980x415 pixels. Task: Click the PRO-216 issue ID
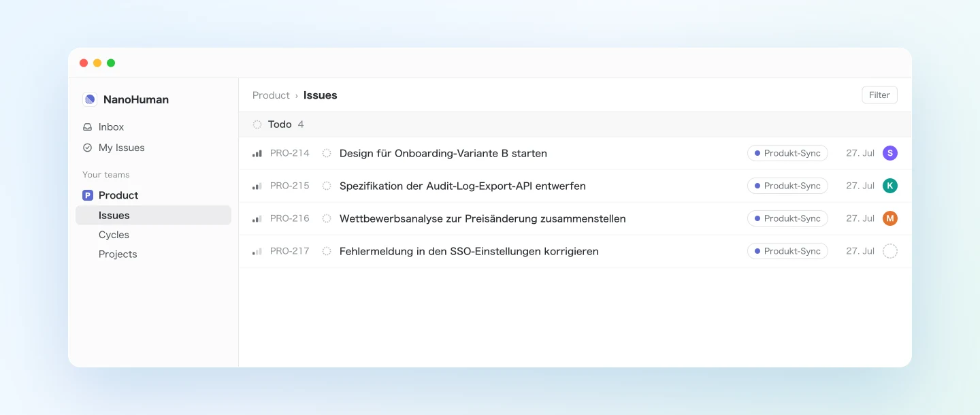[x=290, y=218]
